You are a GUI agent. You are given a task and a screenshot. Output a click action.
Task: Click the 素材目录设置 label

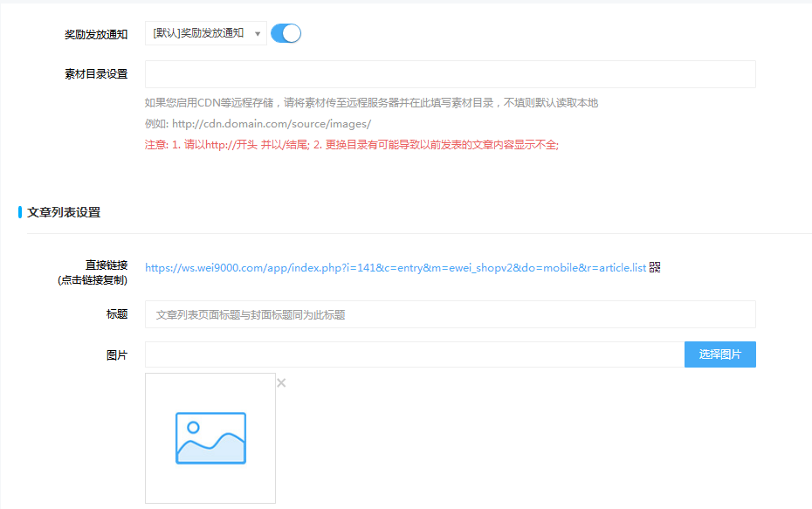96,74
